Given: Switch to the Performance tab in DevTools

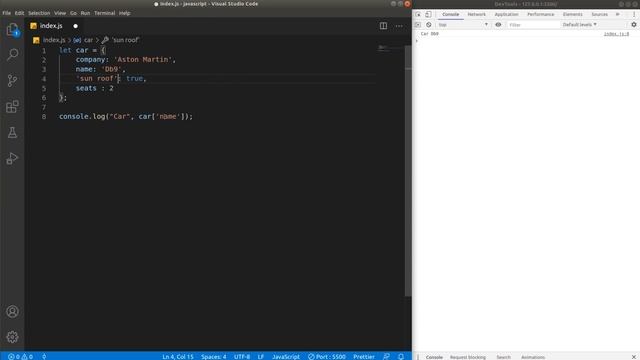Looking at the screenshot, I should pos(540,14).
